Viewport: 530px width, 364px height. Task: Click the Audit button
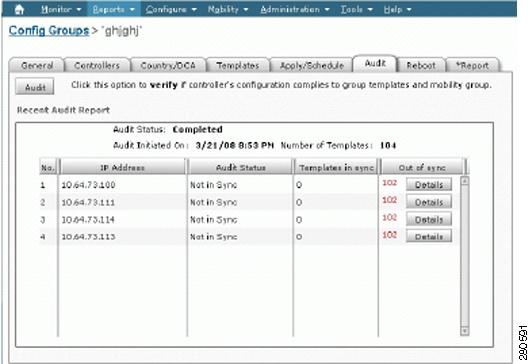click(x=35, y=87)
